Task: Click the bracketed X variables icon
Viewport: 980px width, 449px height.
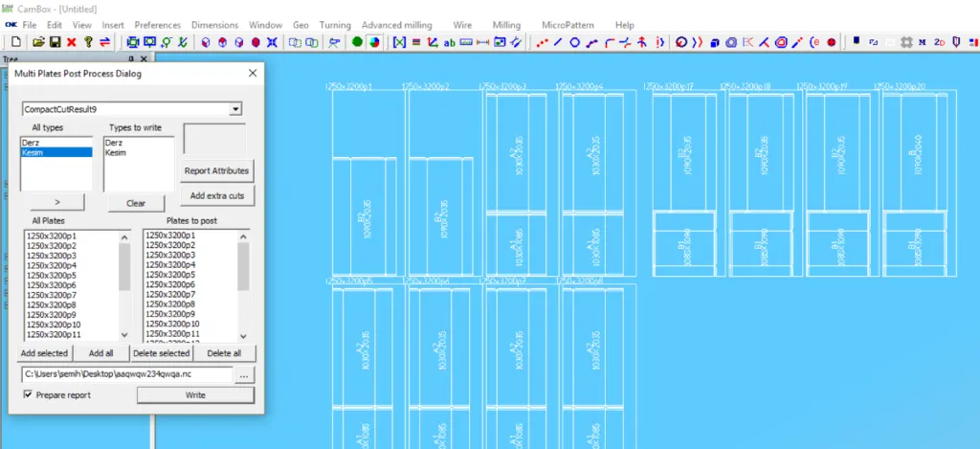Action: pos(399,42)
